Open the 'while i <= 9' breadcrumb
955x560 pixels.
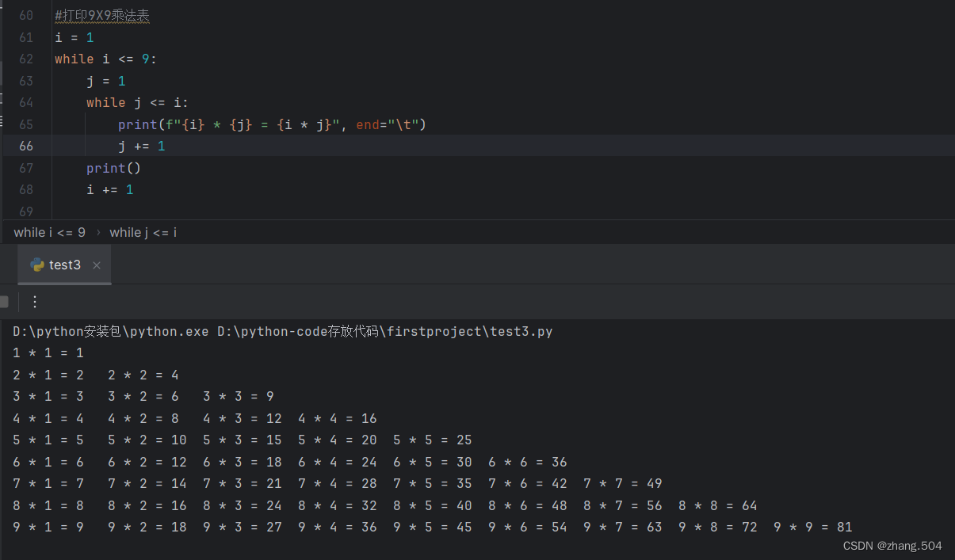click(x=50, y=232)
